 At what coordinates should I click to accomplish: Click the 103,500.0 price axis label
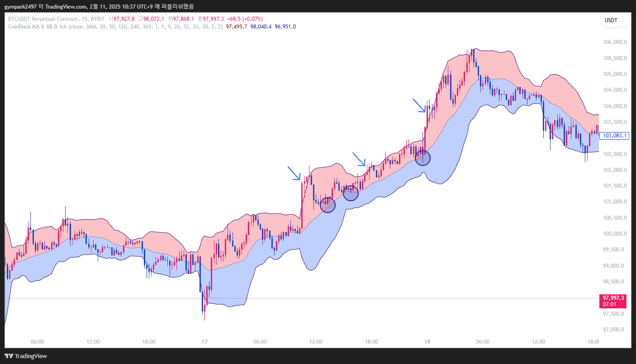click(616, 122)
